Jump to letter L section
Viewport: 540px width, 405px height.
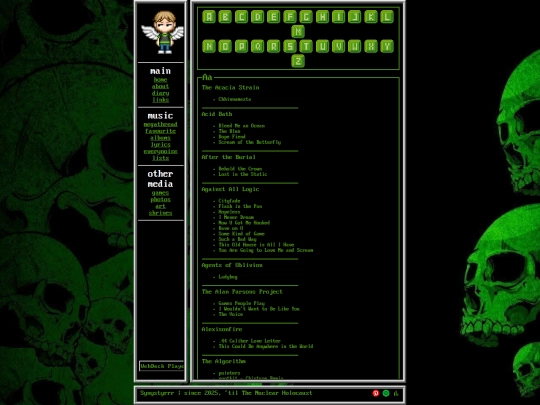(x=387, y=17)
